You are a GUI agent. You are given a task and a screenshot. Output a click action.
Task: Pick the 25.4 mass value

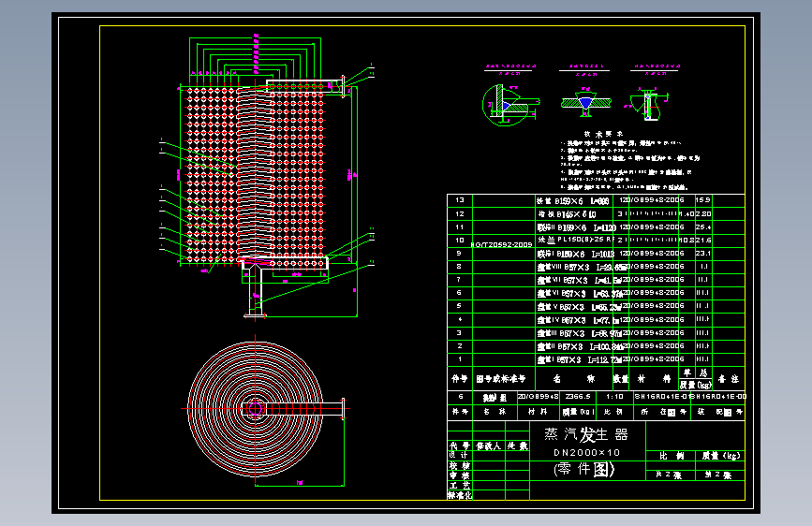coord(702,226)
